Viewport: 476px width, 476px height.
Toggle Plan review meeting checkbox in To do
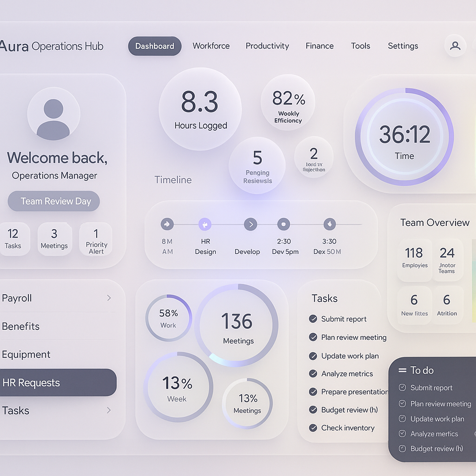pos(402,404)
